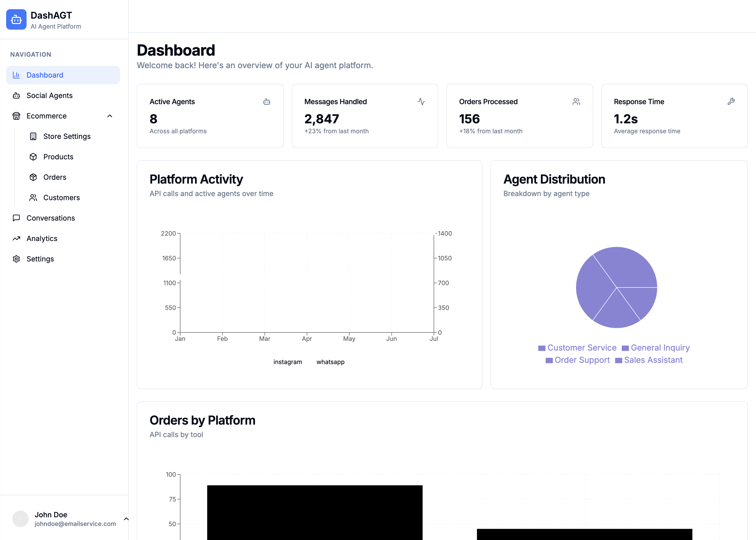Toggle the whatsapp series in Platform Activity legend

point(330,362)
